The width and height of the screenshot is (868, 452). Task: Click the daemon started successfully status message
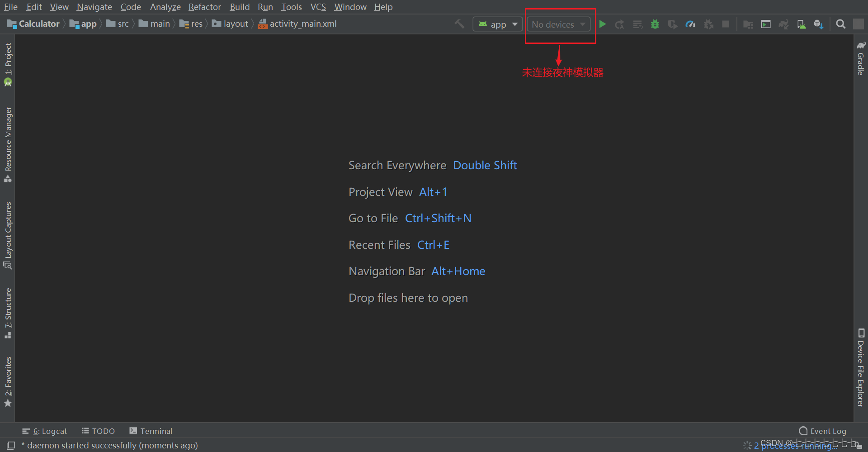coord(110,446)
